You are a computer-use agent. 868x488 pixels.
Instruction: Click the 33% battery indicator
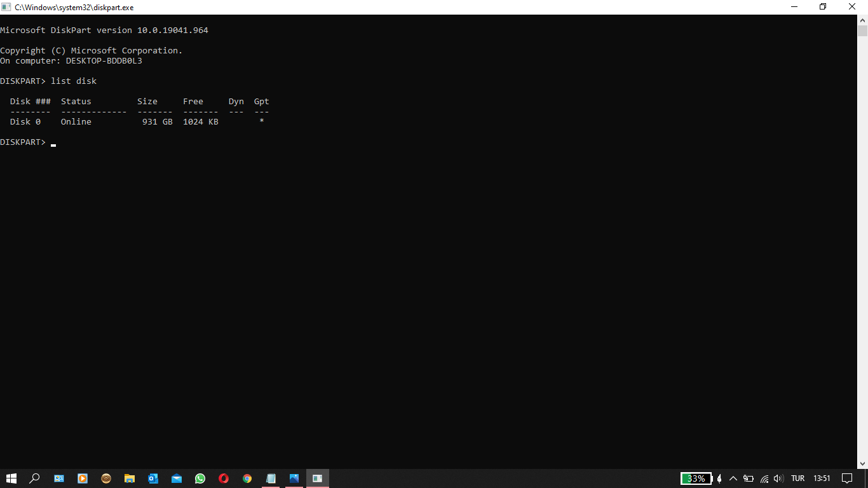(696, 478)
